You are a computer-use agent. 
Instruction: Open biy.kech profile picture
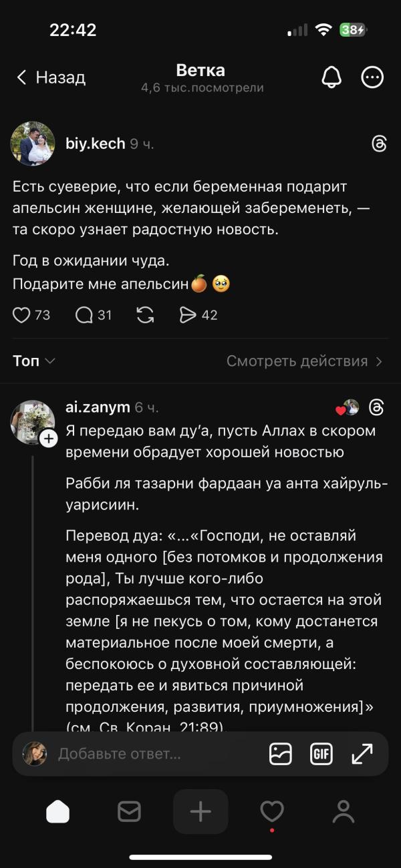pyautogui.click(x=33, y=144)
